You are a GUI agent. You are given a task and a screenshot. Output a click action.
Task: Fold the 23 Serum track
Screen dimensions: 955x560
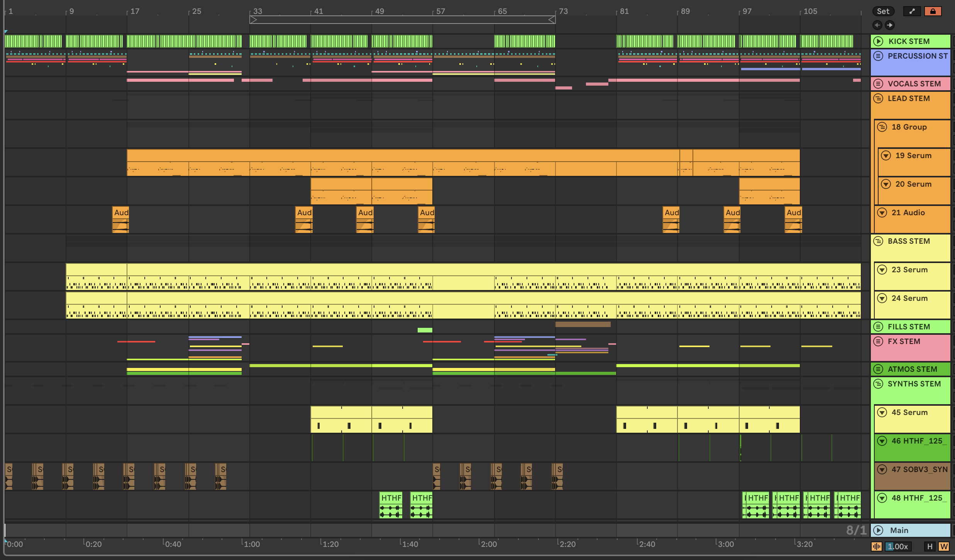[882, 270]
